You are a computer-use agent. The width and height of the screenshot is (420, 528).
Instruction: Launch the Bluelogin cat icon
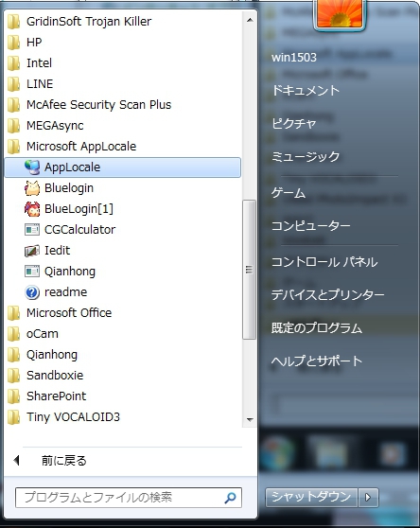coord(32,188)
